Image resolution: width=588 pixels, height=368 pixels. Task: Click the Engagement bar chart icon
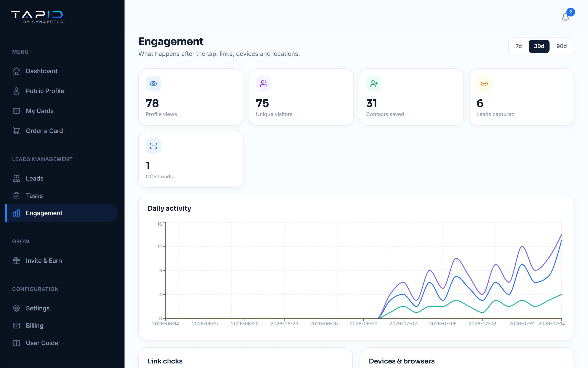(16, 213)
